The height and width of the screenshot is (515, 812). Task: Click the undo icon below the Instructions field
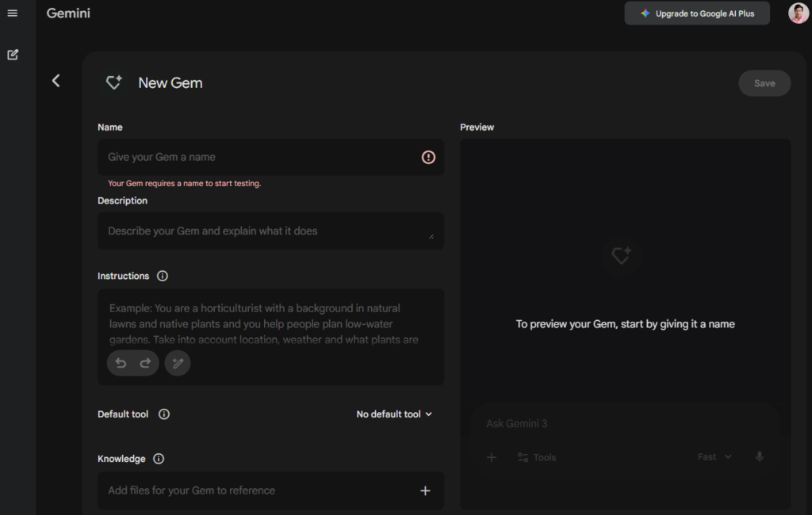coord(121,363)
